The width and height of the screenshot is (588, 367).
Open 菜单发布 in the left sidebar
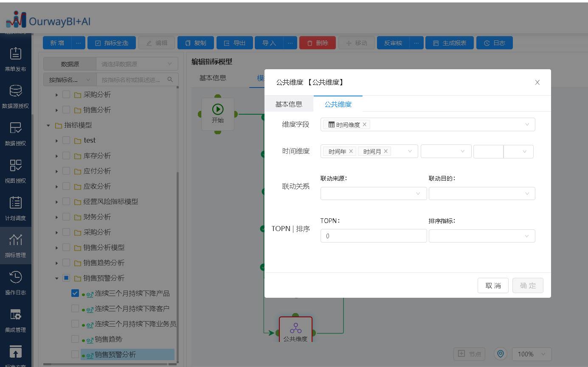(x=15, y=59)
